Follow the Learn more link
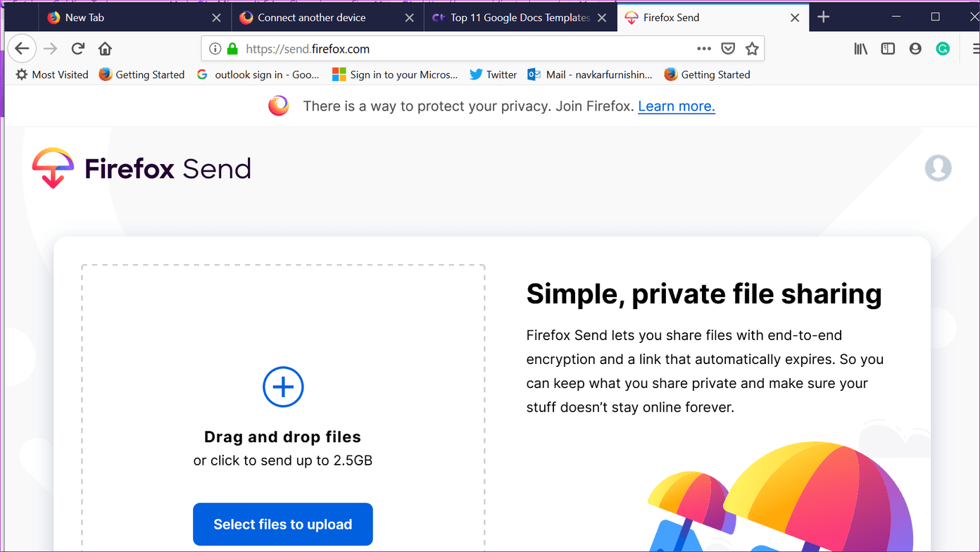The width and height of the screenshot is (980, 552). tap(677, 106)
